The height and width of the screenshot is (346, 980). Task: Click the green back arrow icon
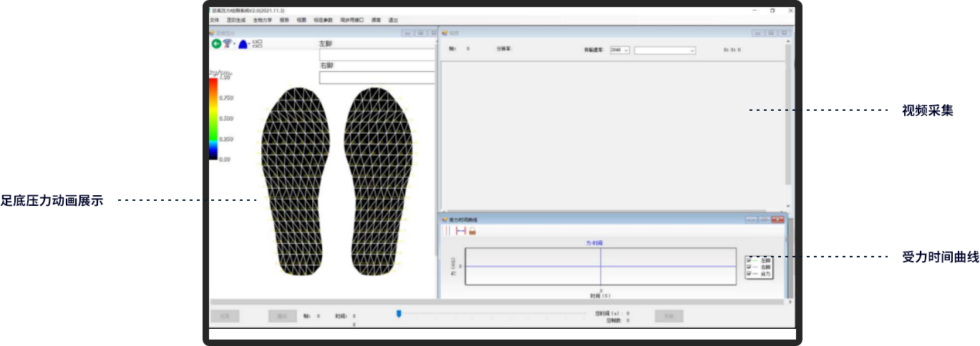click(x=216, y=44)
